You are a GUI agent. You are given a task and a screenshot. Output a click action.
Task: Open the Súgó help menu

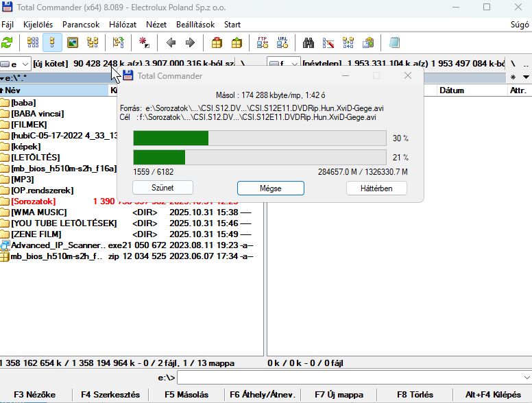click(x=520, y=25)
